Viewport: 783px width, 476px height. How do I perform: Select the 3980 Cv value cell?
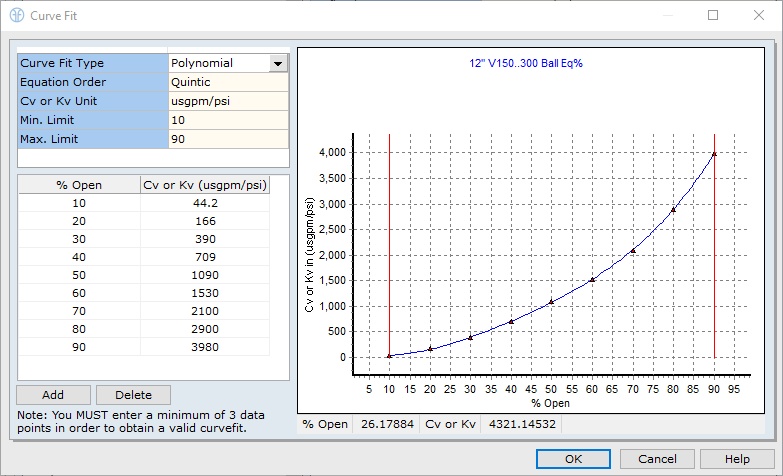[205, 347]
